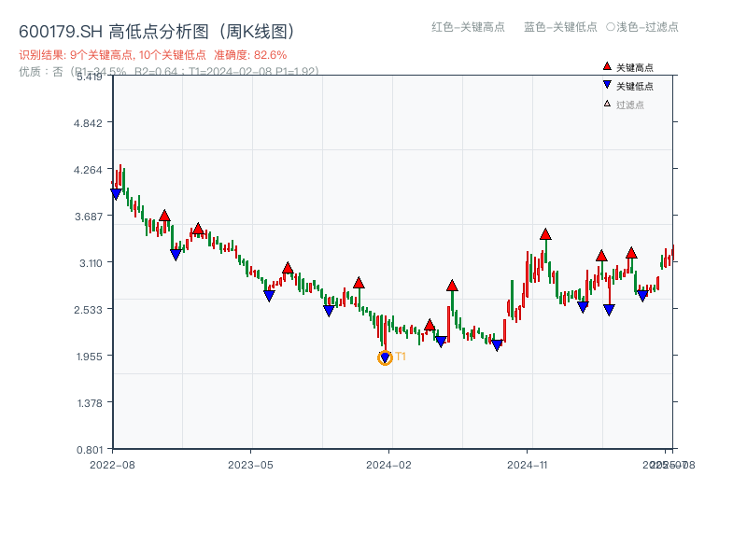Click the 红色-关键高点 header text
Screen dimensions: 747x560
[468, 27]
